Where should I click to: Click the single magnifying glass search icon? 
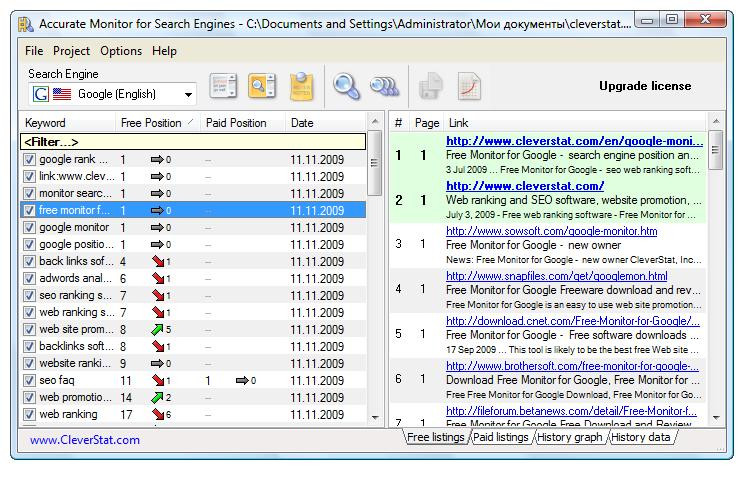tap(346, 87)
